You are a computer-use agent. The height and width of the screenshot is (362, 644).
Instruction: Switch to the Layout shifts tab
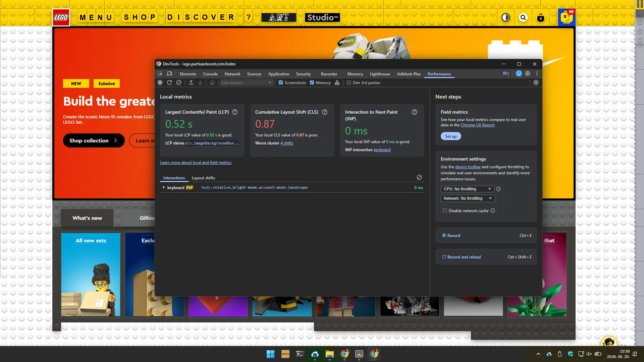point(203,178)
